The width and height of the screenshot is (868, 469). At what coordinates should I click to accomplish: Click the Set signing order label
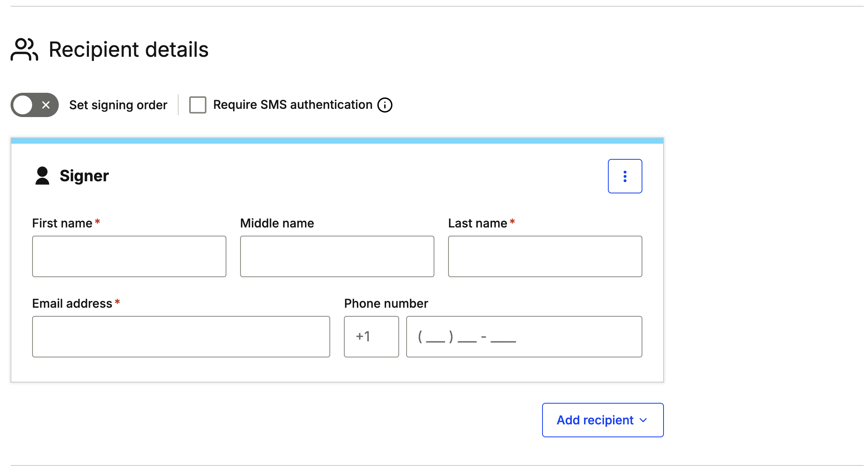coord(118,105)
